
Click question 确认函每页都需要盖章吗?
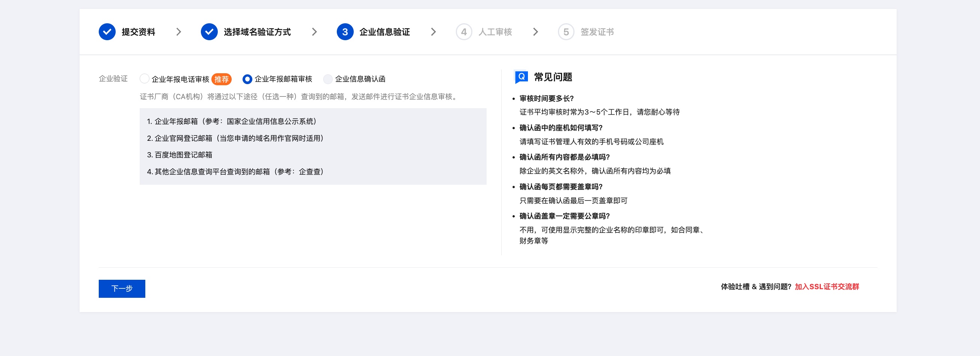(x=561, y=187)
